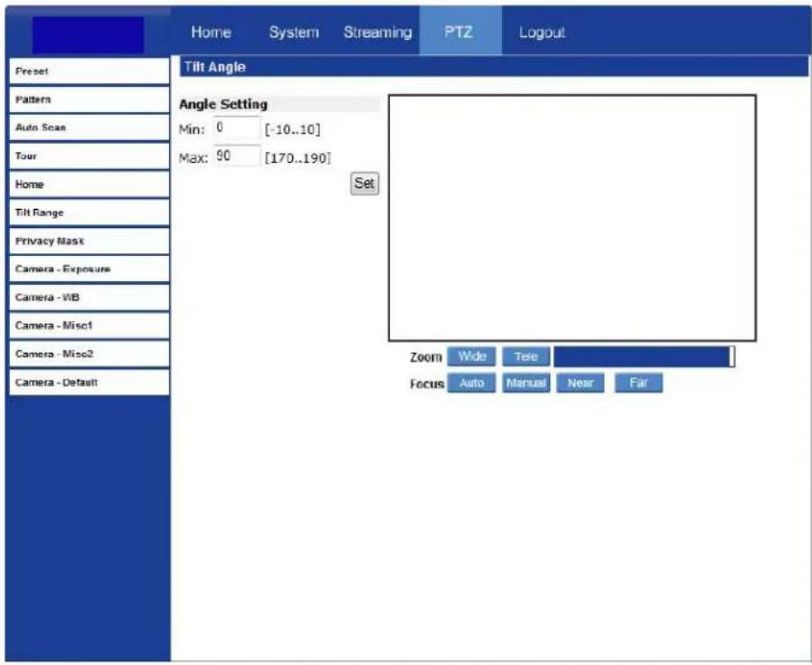Screen dimensions: 812x665
Task: Click the Max angle input field
Action: click(236, 156)
